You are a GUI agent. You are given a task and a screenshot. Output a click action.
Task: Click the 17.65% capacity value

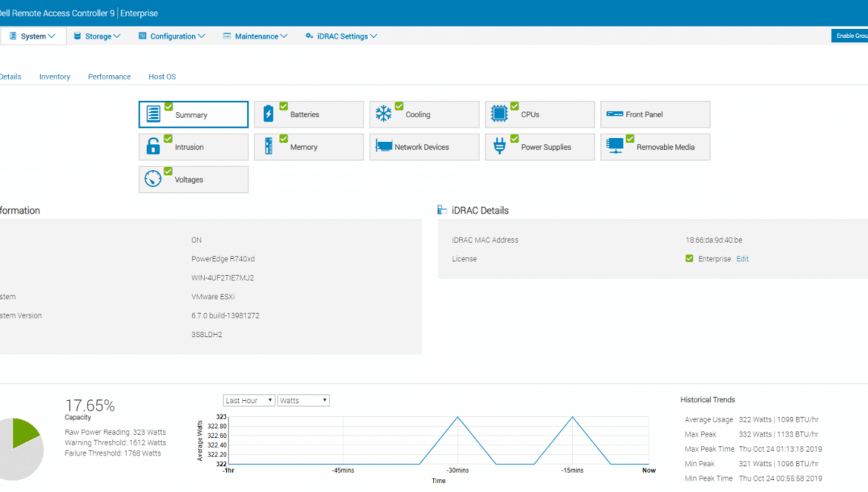(x=91, y=406)
